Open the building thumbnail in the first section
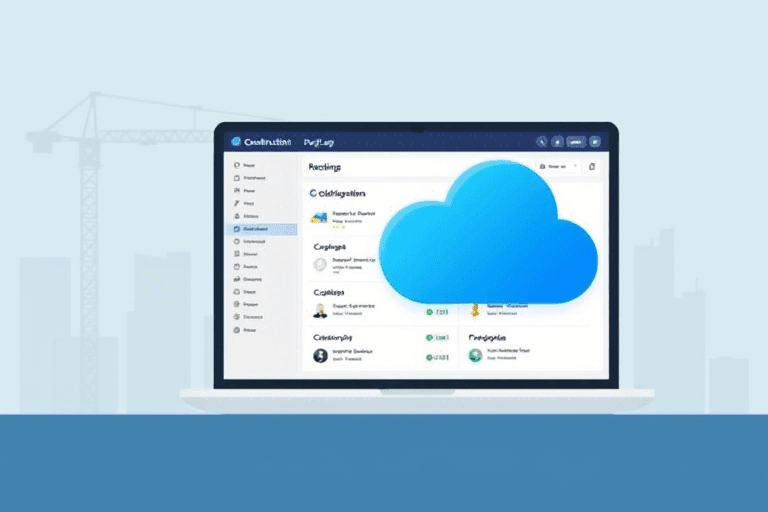The image size is (768, 512). pyautogui.click(x=320, y=217)
